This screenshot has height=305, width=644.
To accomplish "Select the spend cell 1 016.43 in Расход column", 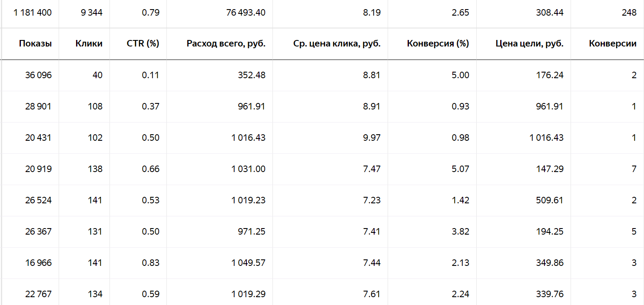I will (248, 138).
